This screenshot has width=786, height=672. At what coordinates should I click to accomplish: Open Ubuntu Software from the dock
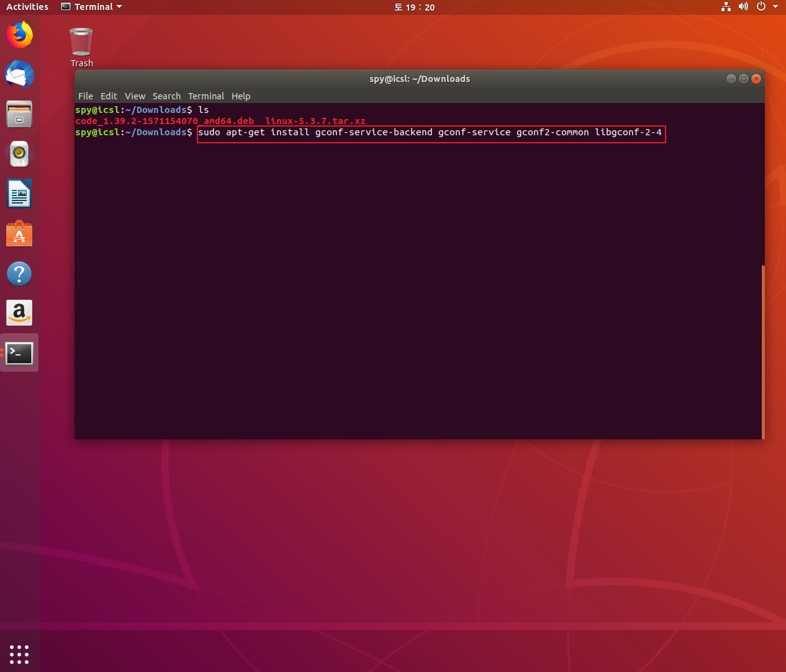pyautogui.click(x=19, y=234)
